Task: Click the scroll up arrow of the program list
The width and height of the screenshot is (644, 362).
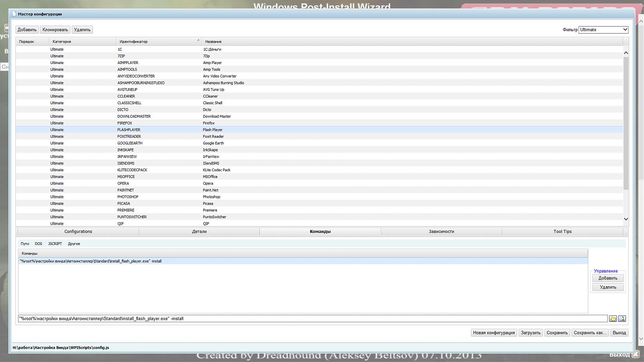Action: tap(626, 53)
